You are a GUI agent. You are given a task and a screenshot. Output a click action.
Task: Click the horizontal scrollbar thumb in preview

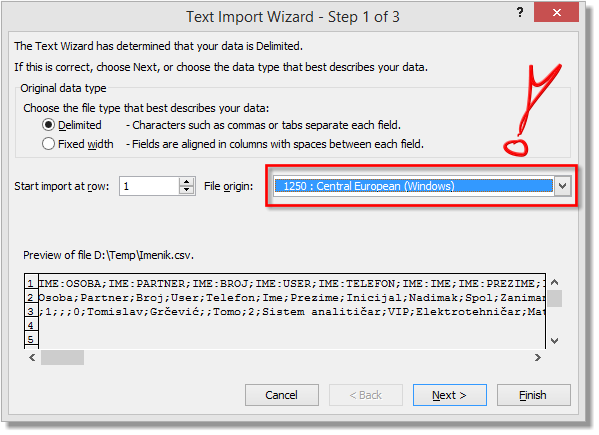[x=63, y=358]
